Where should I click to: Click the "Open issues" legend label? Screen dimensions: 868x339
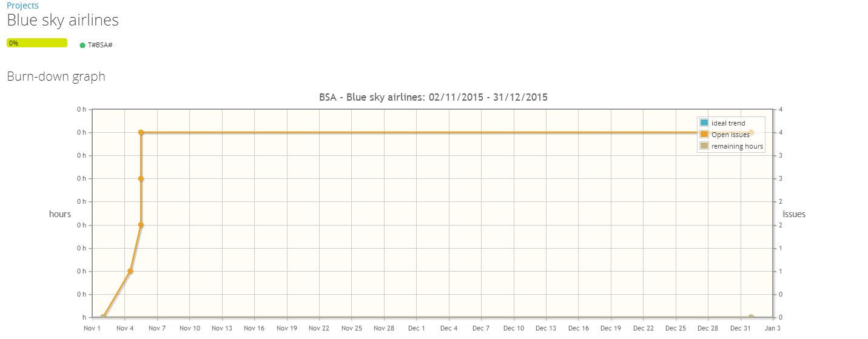[x=730, y=135]
